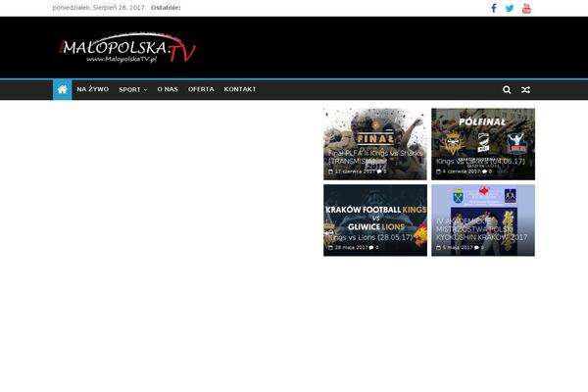Screen dimensions: 588x392
Task: Open Kings vs Lions (28.05.17) article
Action: tap(370, 237)
